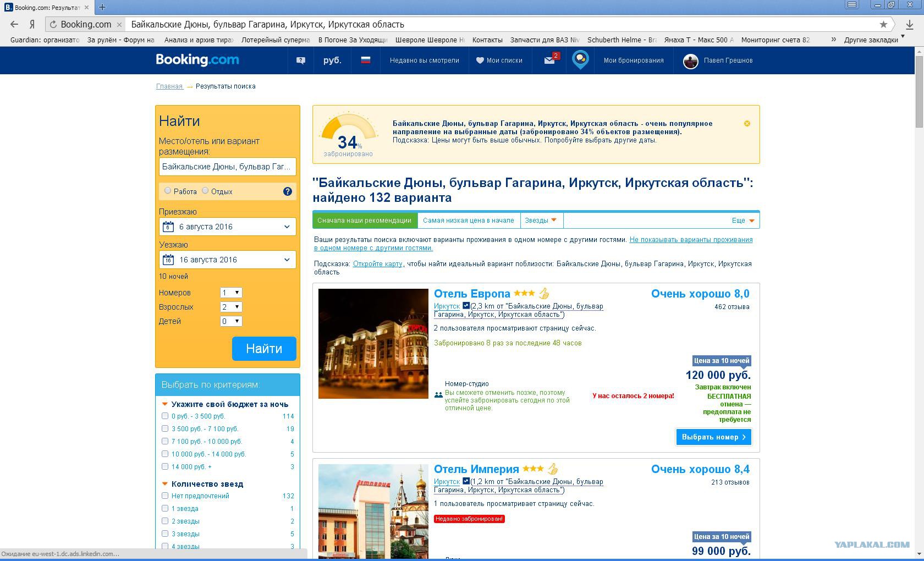Image resolution: width=924 pixels, height=561 pixels.
Task: Click the thumbs-up icon next to Отель Империя
Action: click(553, 469)
